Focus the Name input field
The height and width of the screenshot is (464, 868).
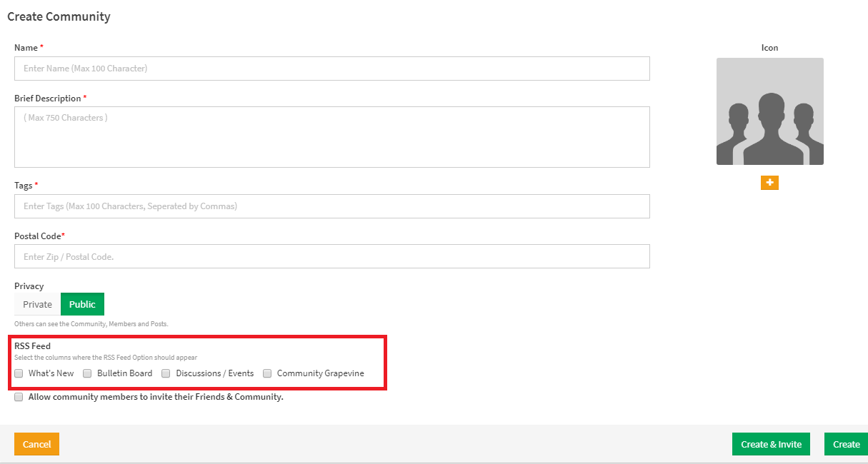coord(332,69)
